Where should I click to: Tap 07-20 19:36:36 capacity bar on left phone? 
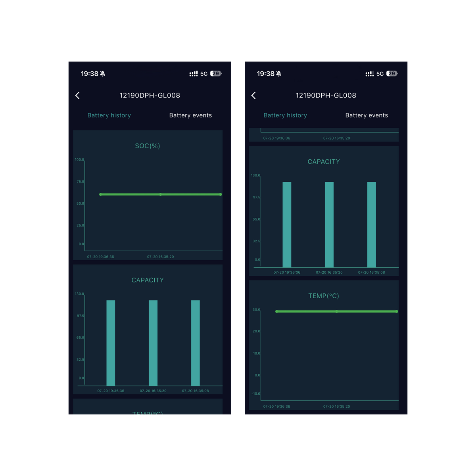click(111, 343)
